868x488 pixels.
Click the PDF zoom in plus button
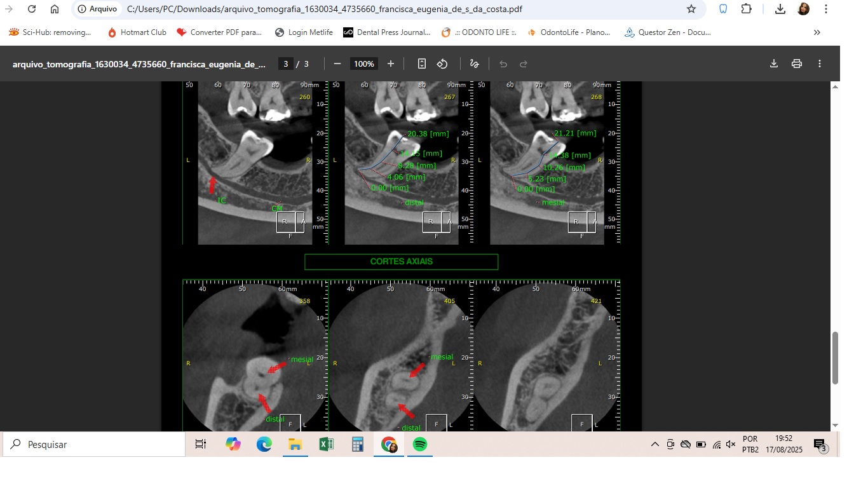pos(391,64)
